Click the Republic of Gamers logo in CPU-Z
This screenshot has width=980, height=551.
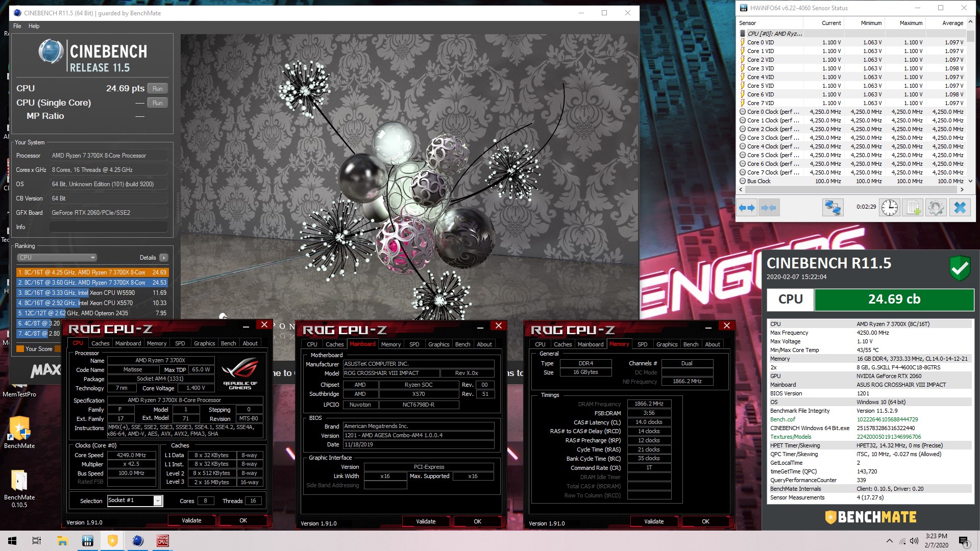(x=240, y=374)
